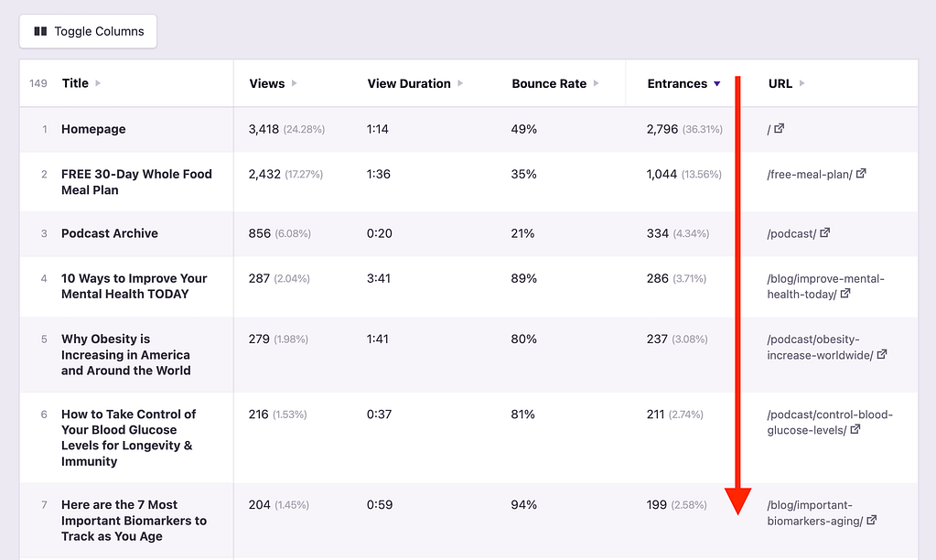Image resolution: width=936 pixels, height=560 pixels.
Task: Sort by View Duration column arrow
Action: (x=460, y=83)
